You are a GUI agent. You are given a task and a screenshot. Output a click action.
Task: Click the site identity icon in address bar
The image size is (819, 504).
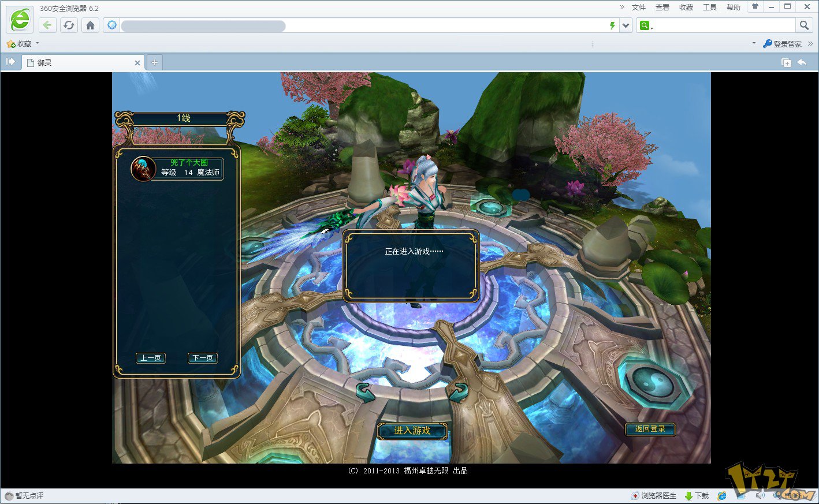(112, 25)
